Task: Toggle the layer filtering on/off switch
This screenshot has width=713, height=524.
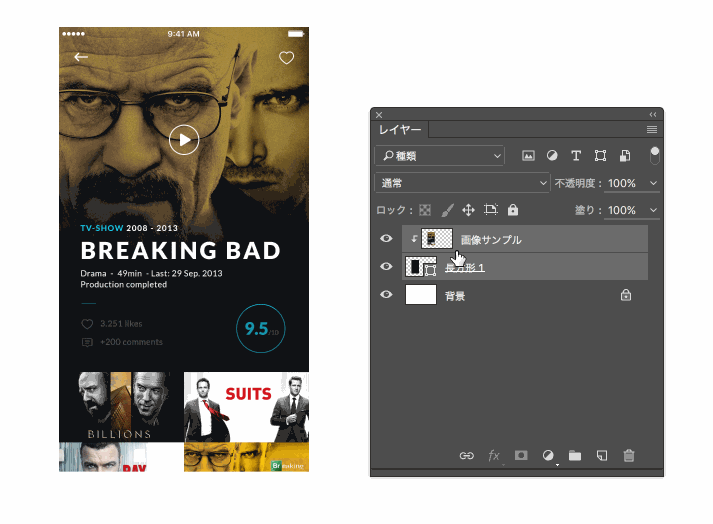Action: 654,155
